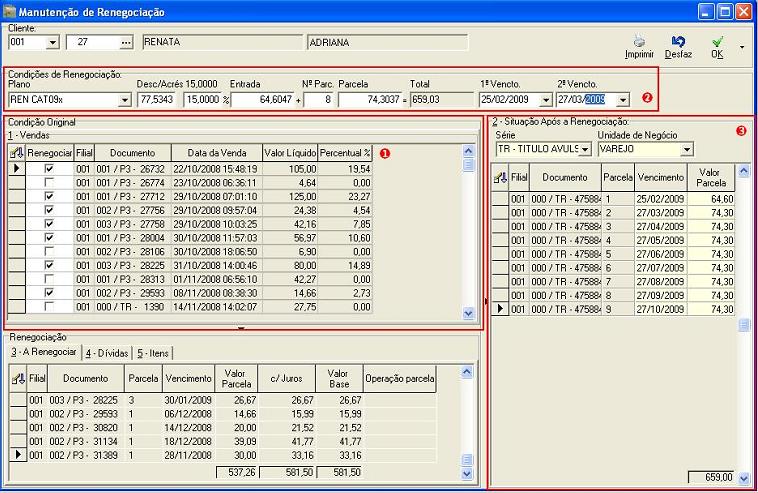Screen dimensions: 758x493
Task: Open the Série TR - TITULO AVULSO dropdown
Action: tap(584, 149)
